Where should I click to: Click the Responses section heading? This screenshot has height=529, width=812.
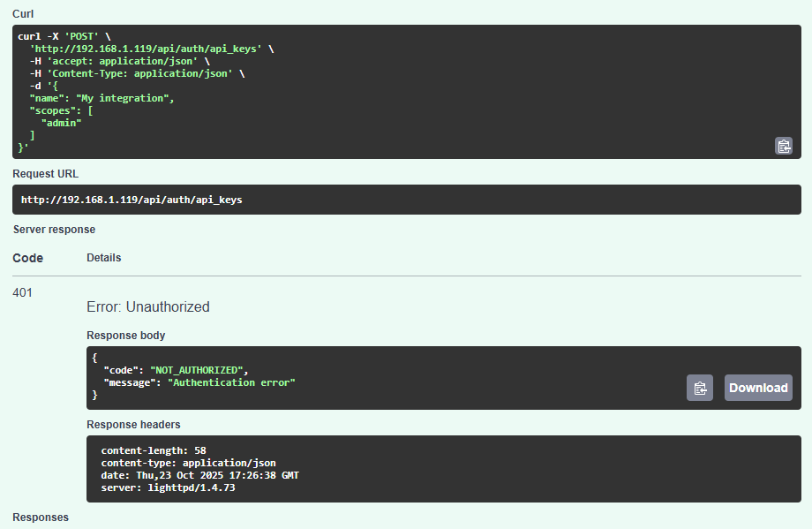pyautogui.click(x=41, y=518)
